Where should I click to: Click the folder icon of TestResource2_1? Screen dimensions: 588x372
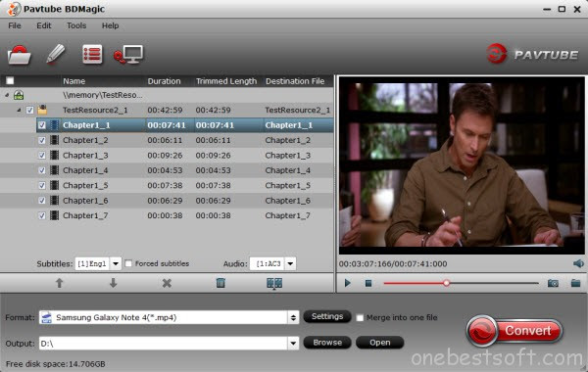[42, 110]
